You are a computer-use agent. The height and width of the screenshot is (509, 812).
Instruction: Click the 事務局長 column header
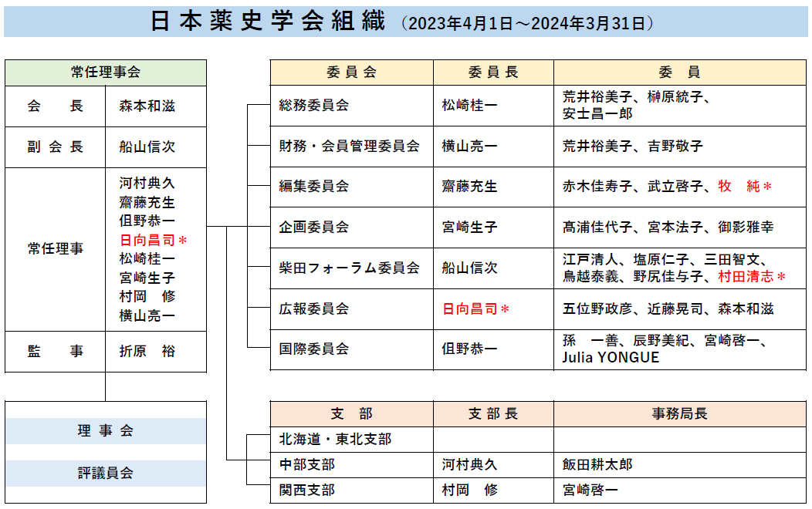click(x=679, y=413)
